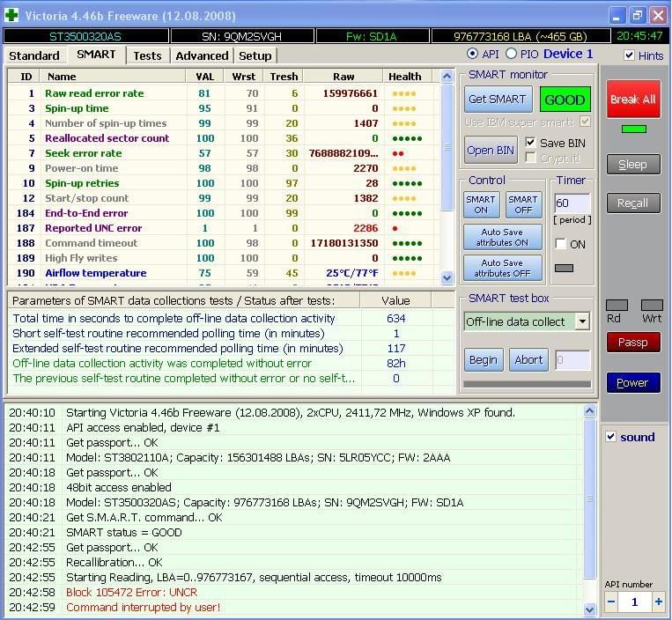Uncheck the Save BIN checkbox

pos(530,143)
